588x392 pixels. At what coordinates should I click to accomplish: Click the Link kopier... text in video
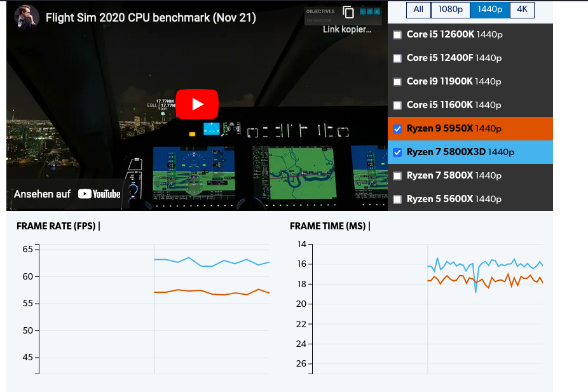click(x=347, y=29)
